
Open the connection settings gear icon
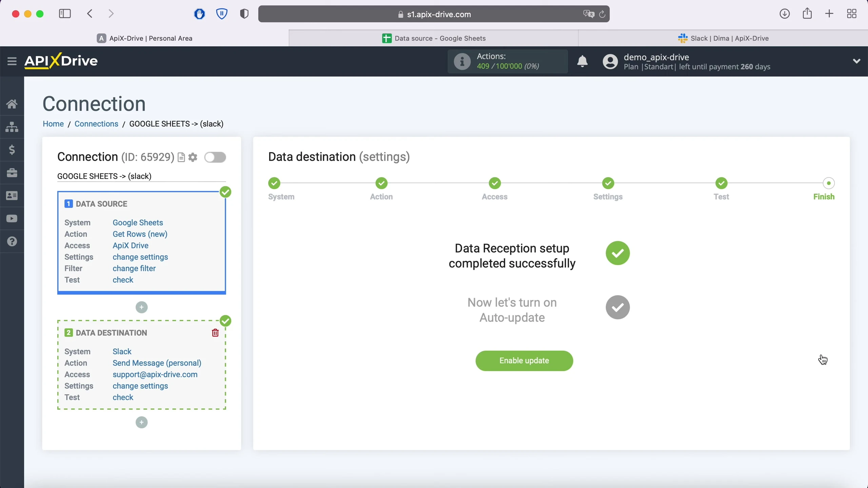coord(193,158)
